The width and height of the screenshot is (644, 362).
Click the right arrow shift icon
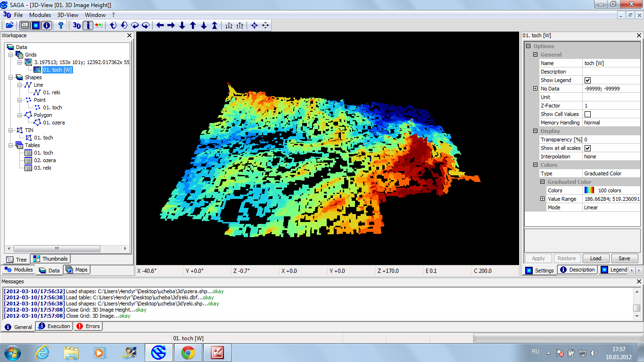pyautogui.click(x=171, y=25)
